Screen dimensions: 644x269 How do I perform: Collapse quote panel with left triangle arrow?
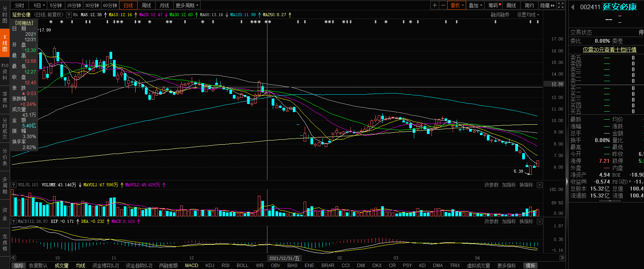coord(573,7)
